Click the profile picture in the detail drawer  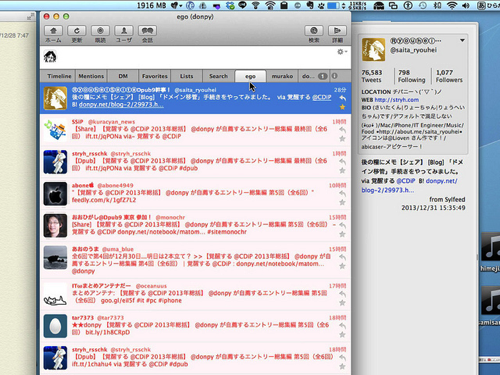(x=373, y=49)
